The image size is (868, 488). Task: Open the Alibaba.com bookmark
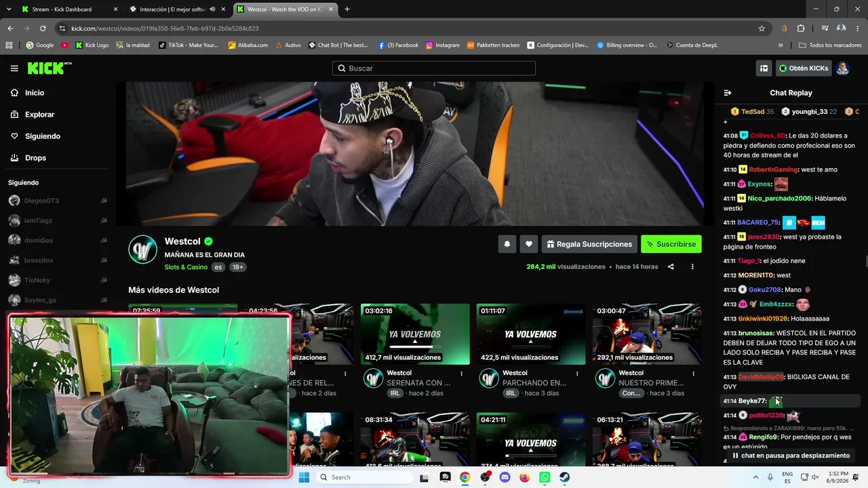pos(248,45)
